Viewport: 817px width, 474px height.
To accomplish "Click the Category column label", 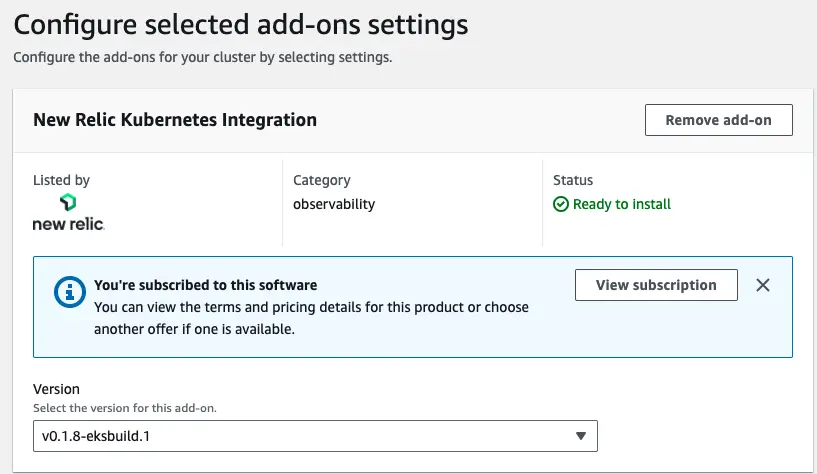I will pyautogui.click(x=321, y=180).
